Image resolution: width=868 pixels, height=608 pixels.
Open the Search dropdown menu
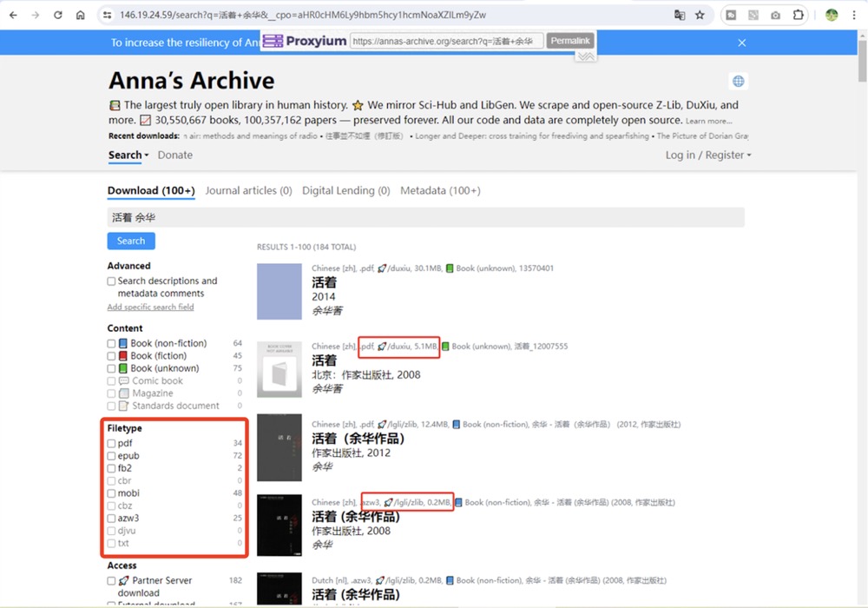[128, 155]
